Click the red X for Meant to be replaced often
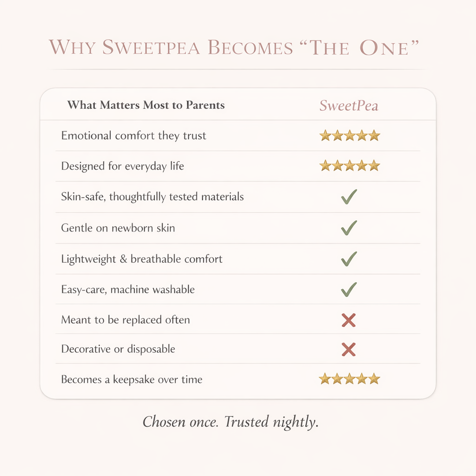The height and width of the screenshot is (476, 476). coord(349,320)
